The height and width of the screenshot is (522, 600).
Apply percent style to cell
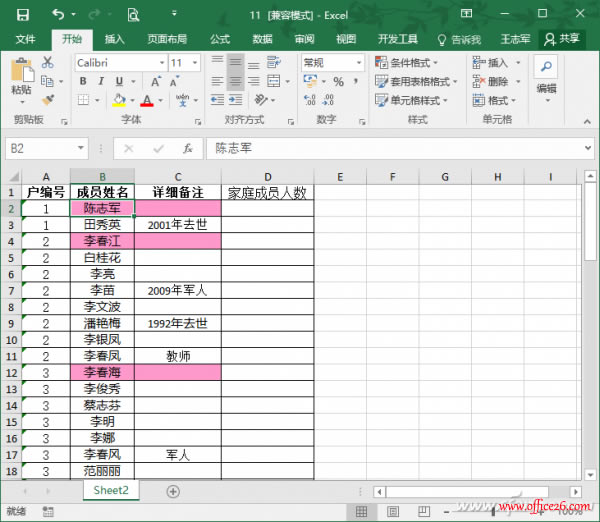(338, 82)
